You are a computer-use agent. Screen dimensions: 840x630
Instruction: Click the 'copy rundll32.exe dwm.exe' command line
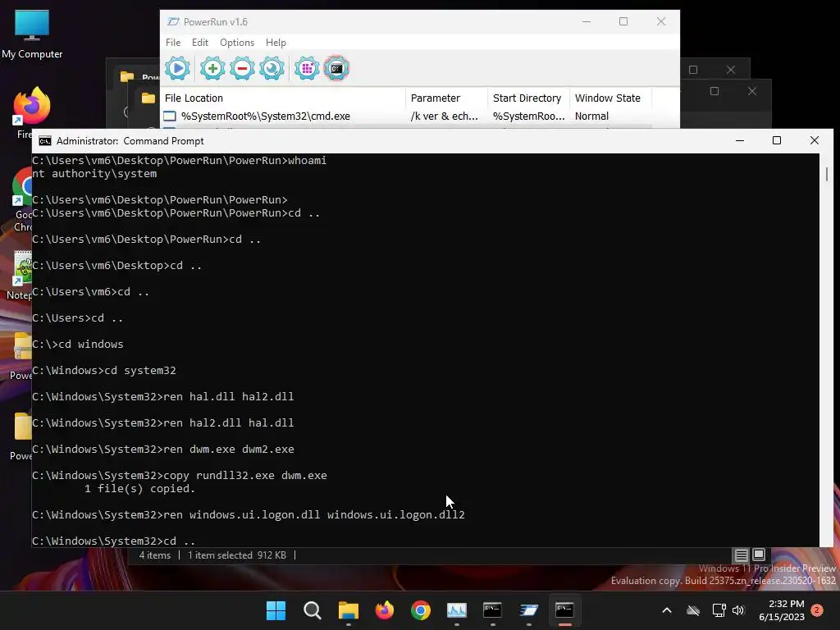pyautogui.click(x=180, y=475)
